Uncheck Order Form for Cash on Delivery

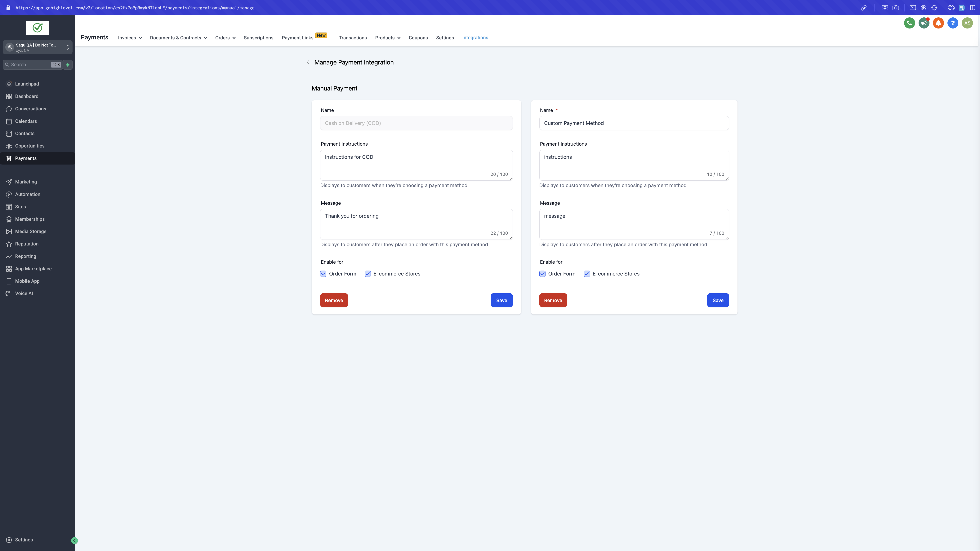[x=323, y=274]
